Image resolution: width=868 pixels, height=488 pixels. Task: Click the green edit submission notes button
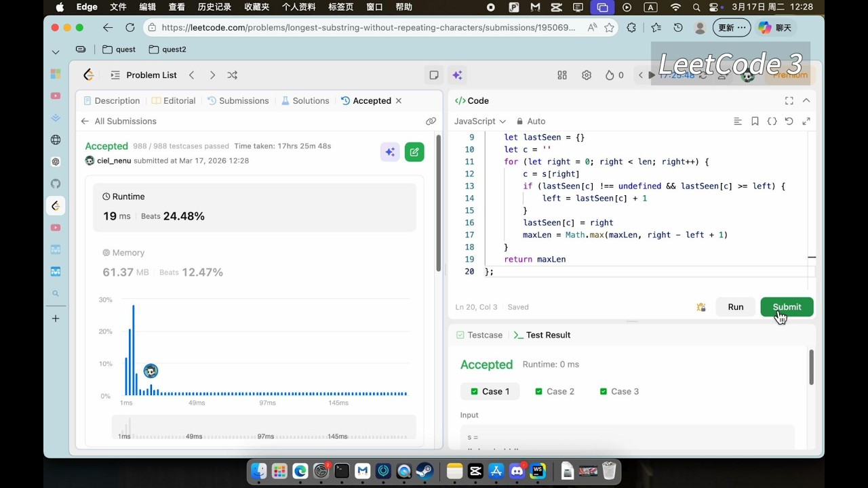414,152
